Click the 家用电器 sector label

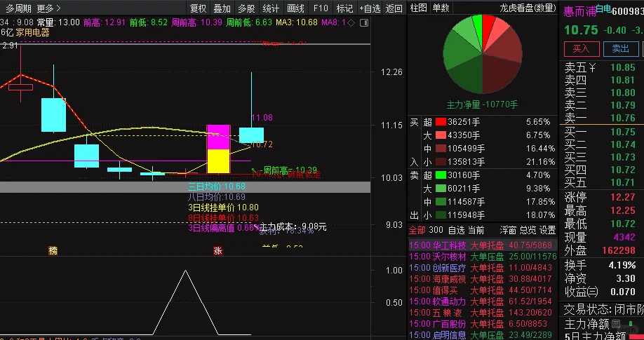[x=32, y=33]
